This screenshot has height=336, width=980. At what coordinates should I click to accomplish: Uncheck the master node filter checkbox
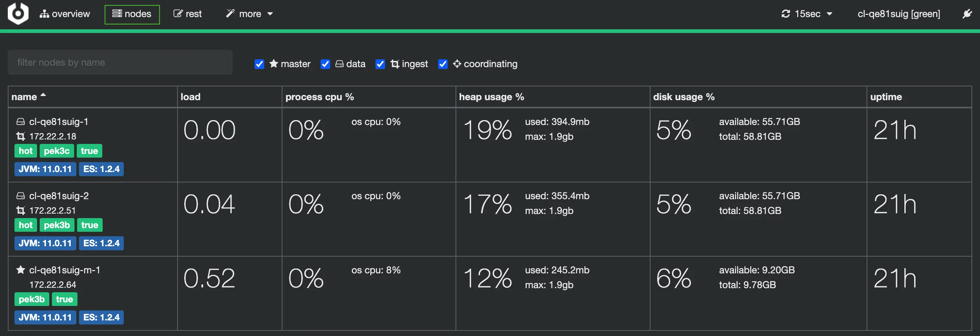click(259, 64)
